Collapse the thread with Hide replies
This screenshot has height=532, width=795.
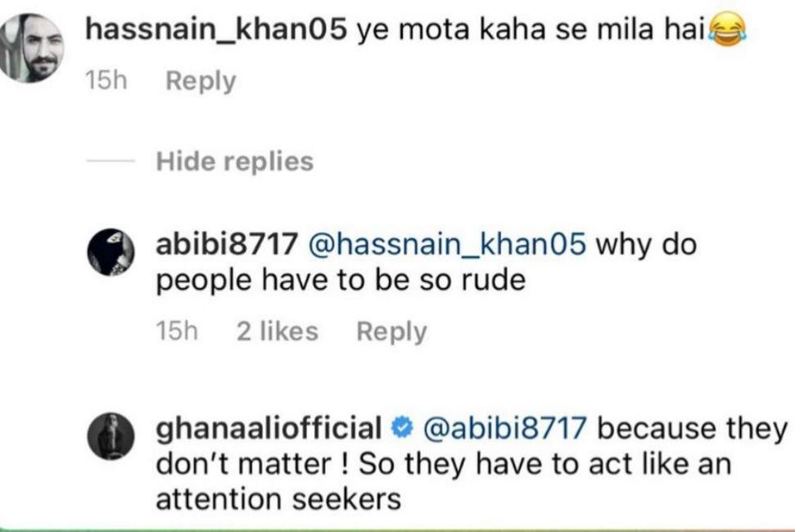tap(234, 161)
